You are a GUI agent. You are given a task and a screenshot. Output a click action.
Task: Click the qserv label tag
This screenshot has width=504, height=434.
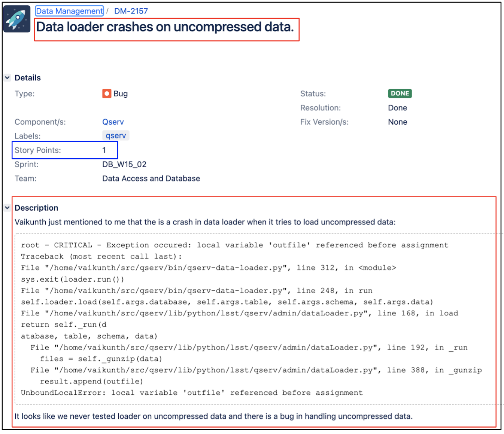click(116, 135)
